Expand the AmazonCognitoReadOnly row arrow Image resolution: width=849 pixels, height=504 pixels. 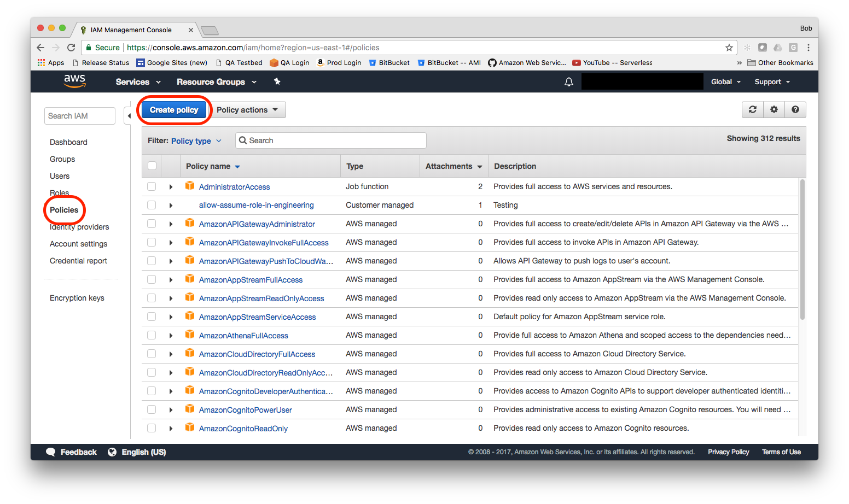171,429
